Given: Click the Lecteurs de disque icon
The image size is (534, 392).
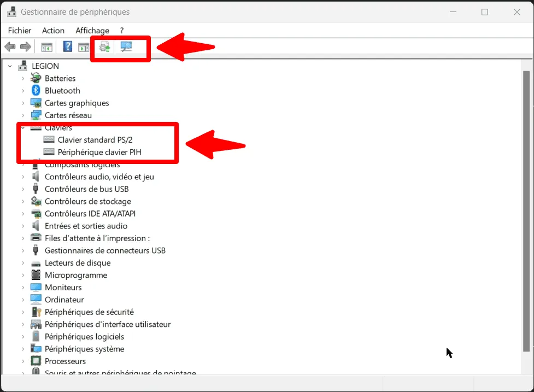Looking at the screenshot, I should [36, 264].
